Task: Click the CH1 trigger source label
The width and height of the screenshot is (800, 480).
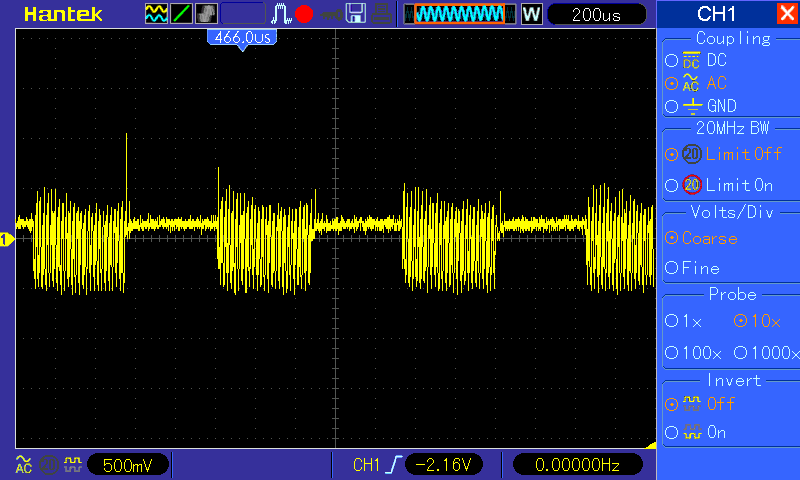Action: tap(366, 465)
